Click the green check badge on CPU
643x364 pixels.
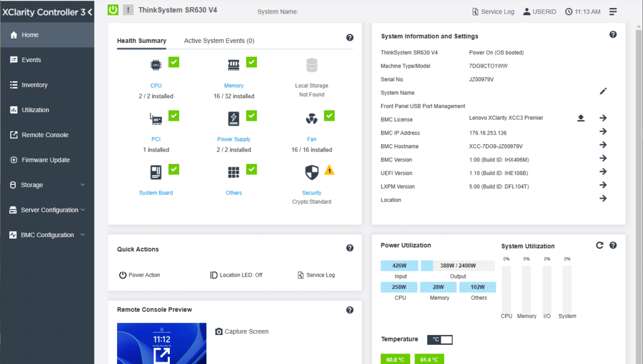click(174, 62)
